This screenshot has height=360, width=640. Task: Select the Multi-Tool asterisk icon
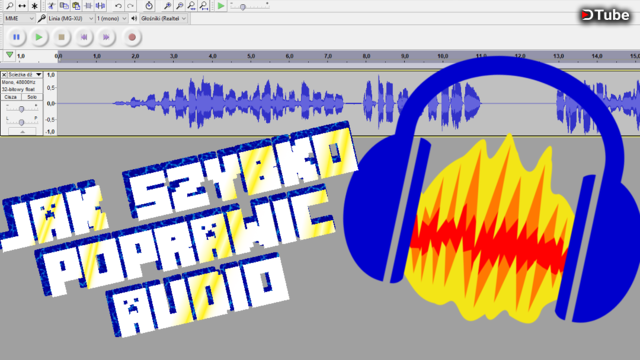(34, 6)
